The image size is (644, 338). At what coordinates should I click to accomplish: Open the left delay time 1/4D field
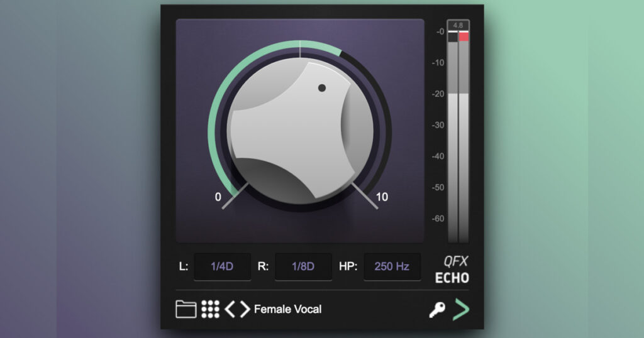pos(222,266)
